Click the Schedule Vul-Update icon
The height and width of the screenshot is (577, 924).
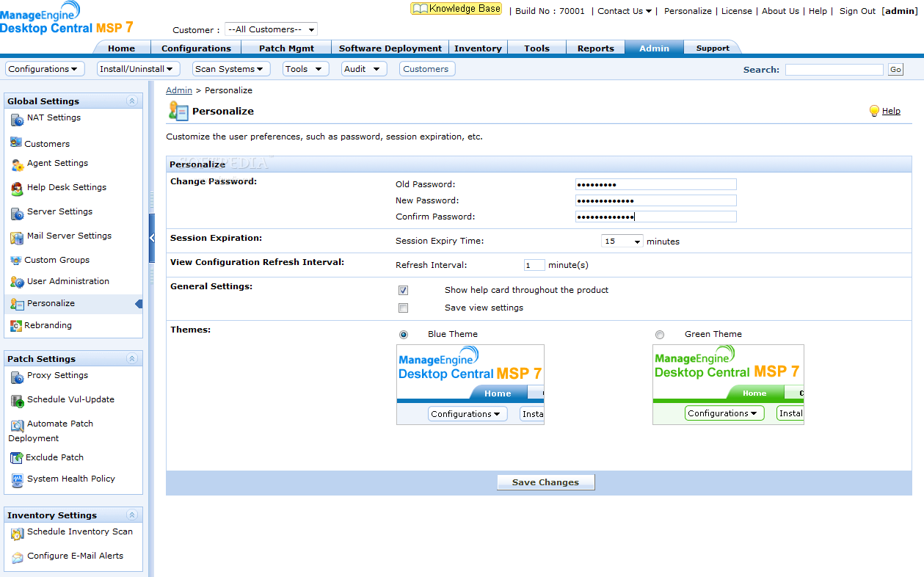(x=18, y=401)
